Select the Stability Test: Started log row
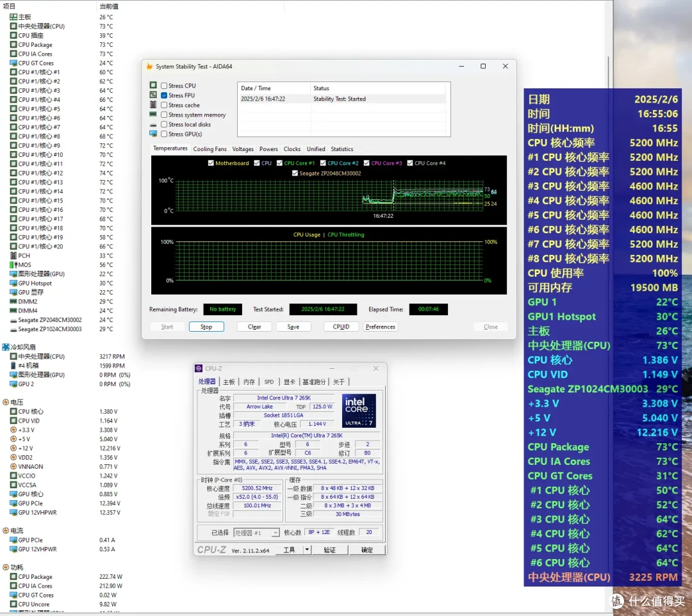 [342, 99]
